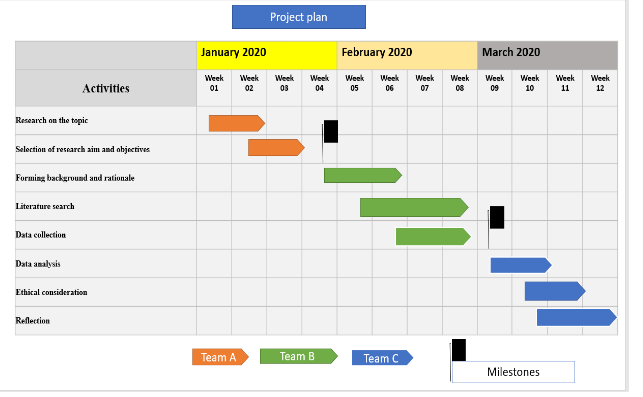Viewport: 643px width, 397px height.
Task: Click the Team C blue legend arrow
Action: coord(382,358)
